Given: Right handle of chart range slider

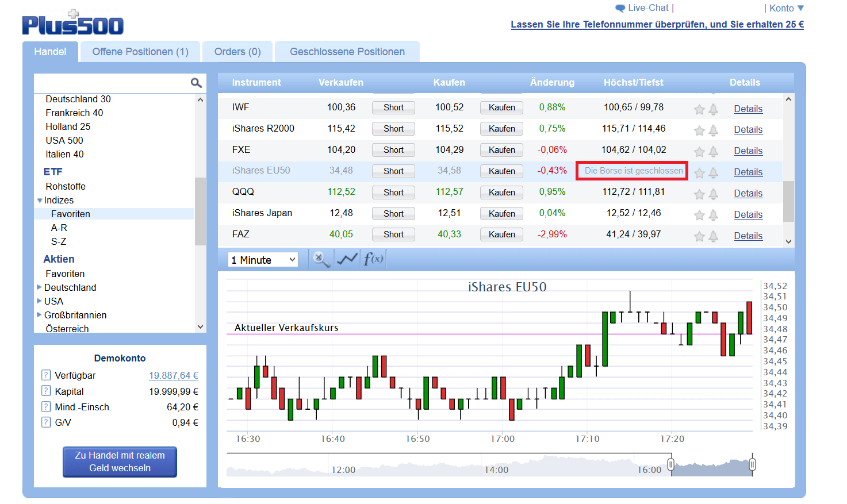Looking at the screenshot, I should point(753,464).
